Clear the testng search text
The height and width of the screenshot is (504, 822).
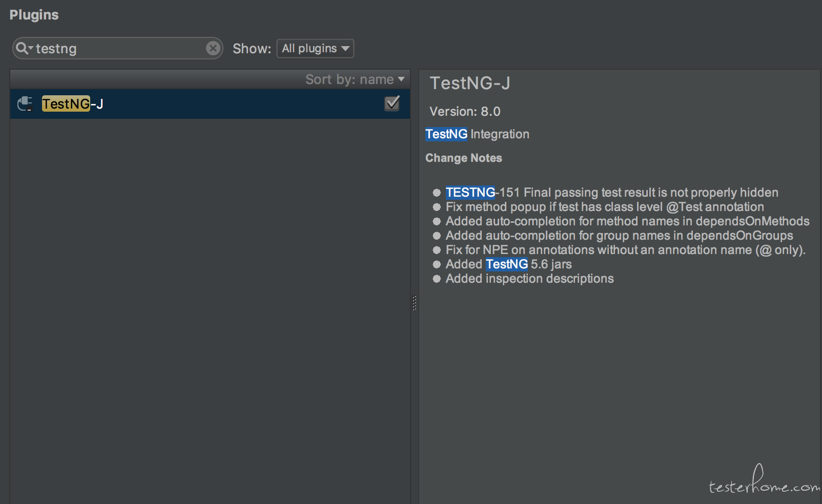tap(213, 48)
